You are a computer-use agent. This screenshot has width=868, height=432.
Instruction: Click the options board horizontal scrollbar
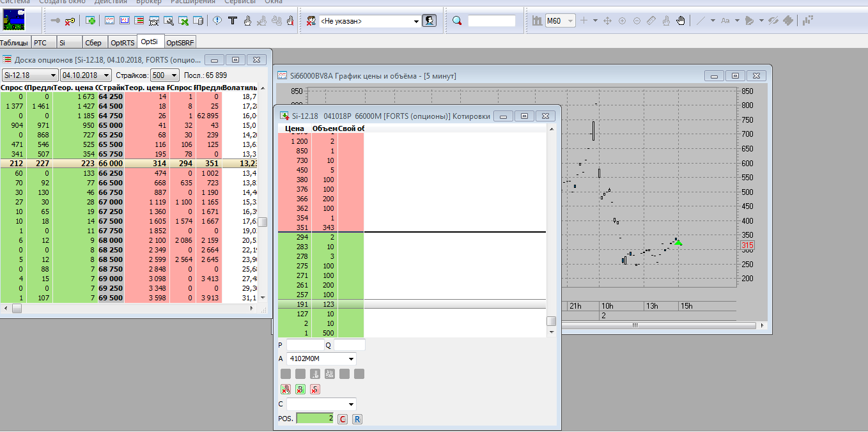[128, 308]
